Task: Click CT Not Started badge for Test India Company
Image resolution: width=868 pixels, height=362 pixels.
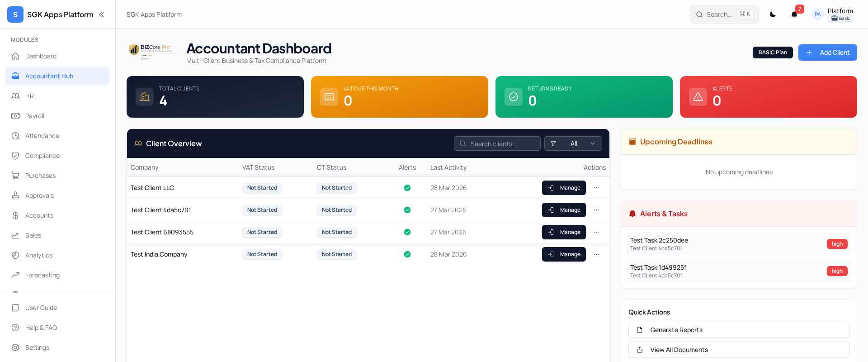Action: (337, 254)
